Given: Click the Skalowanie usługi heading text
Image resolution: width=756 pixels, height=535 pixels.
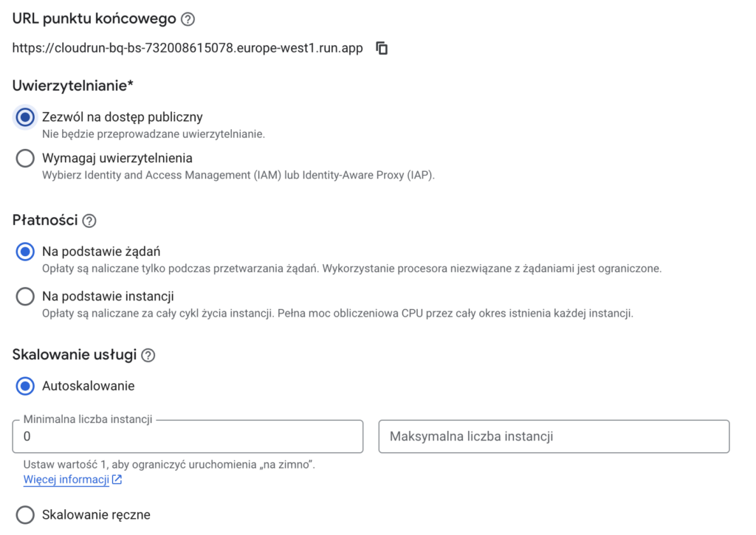Looking at the screenshot, I should 75,355.
